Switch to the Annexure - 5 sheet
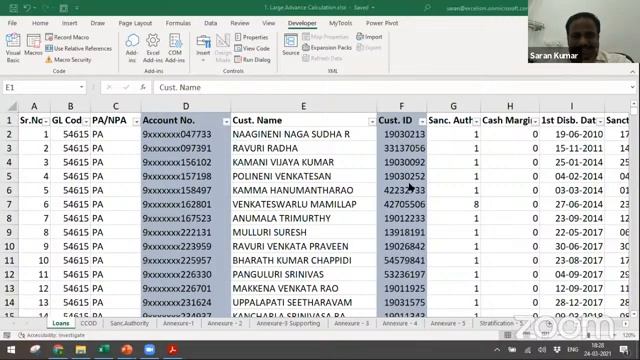The height and width of the screenshot is (360, 640). [x=448, y=323]
